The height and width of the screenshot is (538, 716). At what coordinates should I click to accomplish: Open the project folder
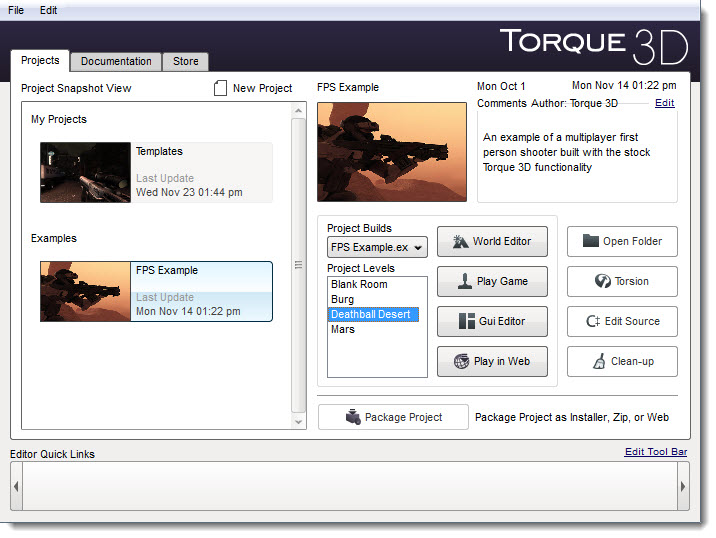pos(622,241)
